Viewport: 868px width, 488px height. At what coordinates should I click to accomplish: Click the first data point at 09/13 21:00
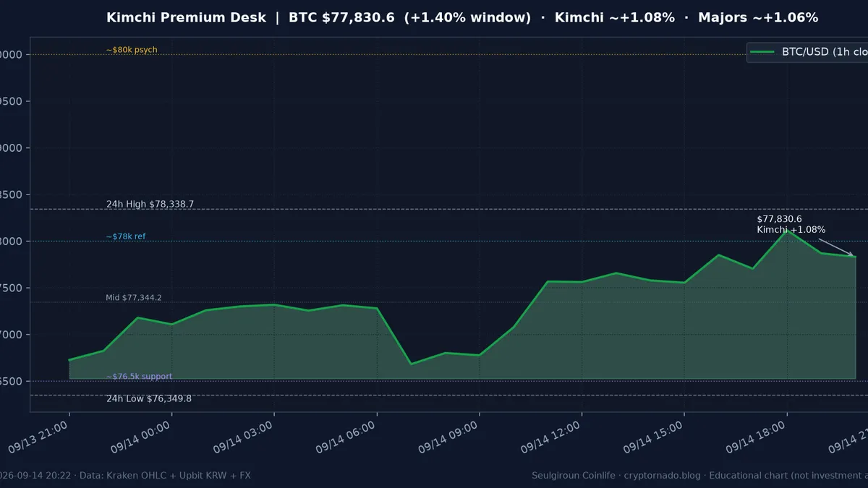(69, 360)
